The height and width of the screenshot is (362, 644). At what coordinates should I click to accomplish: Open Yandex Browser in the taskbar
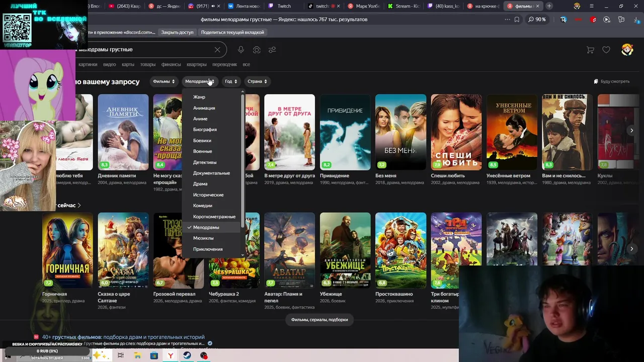(171, 355)
